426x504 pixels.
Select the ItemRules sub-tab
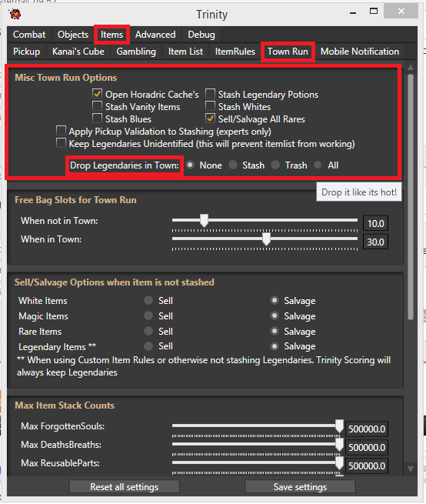click(x=235, y=52)
